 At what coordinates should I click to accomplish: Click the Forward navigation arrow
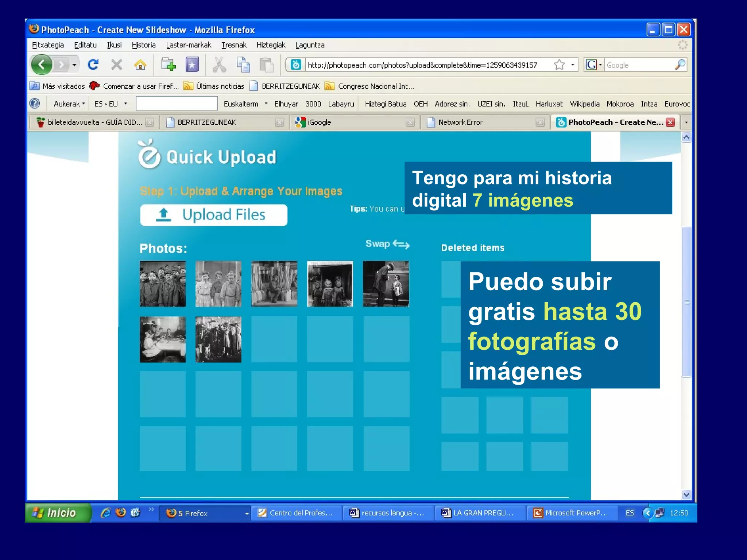click(61, 65)
